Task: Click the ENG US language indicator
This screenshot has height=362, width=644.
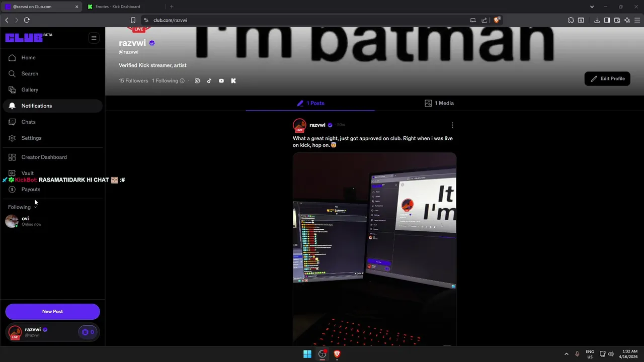Action: [590, 354]
